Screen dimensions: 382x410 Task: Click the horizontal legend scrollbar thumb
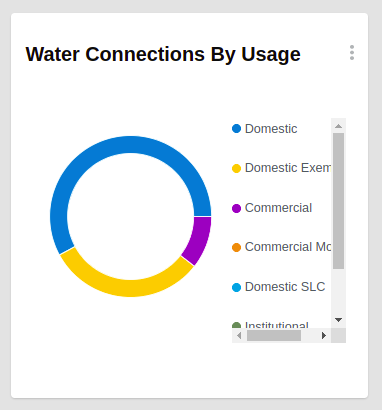(x=274, y=335)
